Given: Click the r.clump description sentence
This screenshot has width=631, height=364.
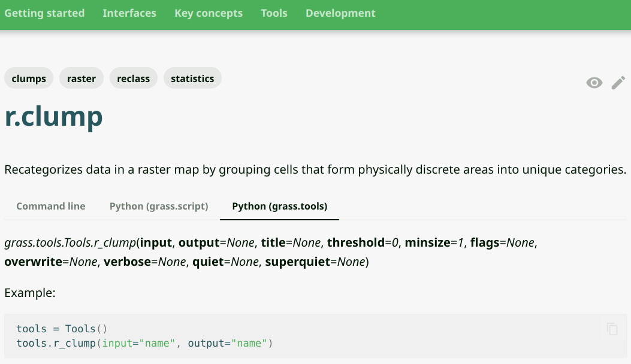Looking at the screenshot, I should point(315,169).
